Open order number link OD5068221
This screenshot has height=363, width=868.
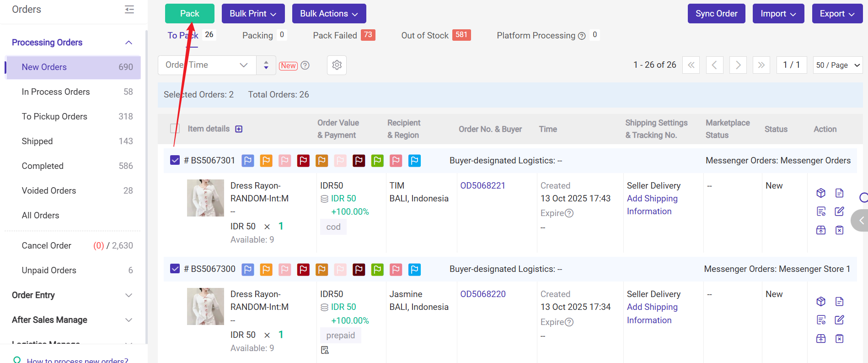(482, 185)
